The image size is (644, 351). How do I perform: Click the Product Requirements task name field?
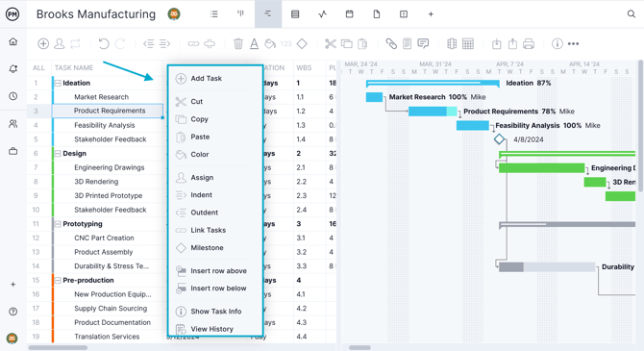point(109,111)
